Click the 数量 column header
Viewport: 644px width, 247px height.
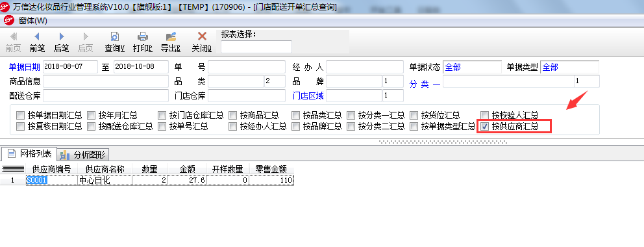click(x=150, y=169)
